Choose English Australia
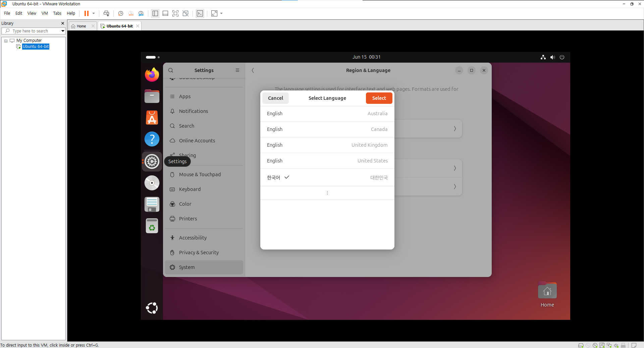Viewport: 644px width, 348px height. coord(327,114)
